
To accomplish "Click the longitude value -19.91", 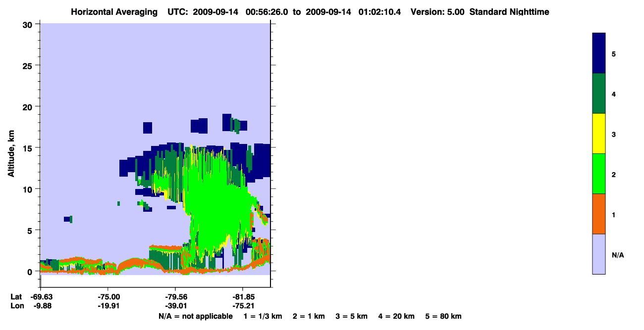I will click(x=108, y=306).
